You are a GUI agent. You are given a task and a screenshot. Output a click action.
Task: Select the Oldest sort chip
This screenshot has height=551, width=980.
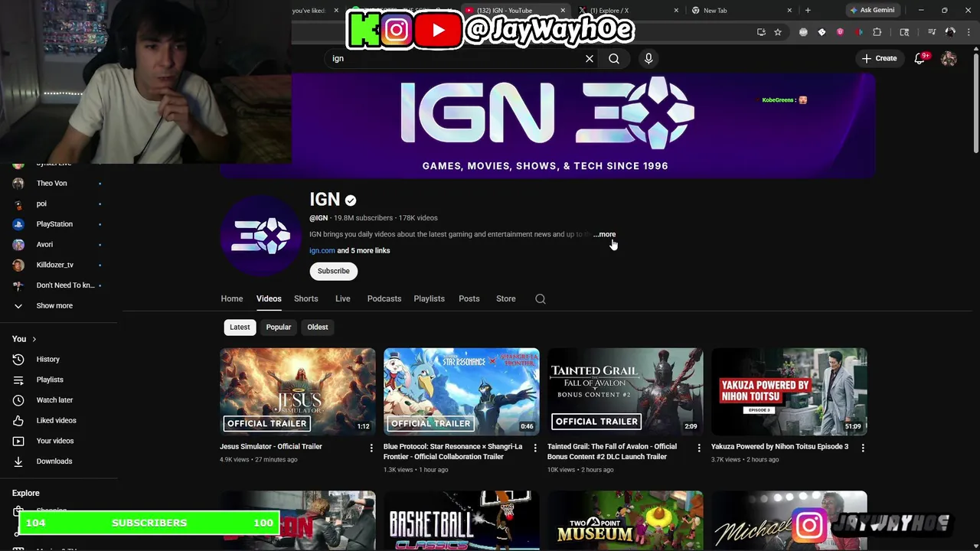[x=318, y=327]
